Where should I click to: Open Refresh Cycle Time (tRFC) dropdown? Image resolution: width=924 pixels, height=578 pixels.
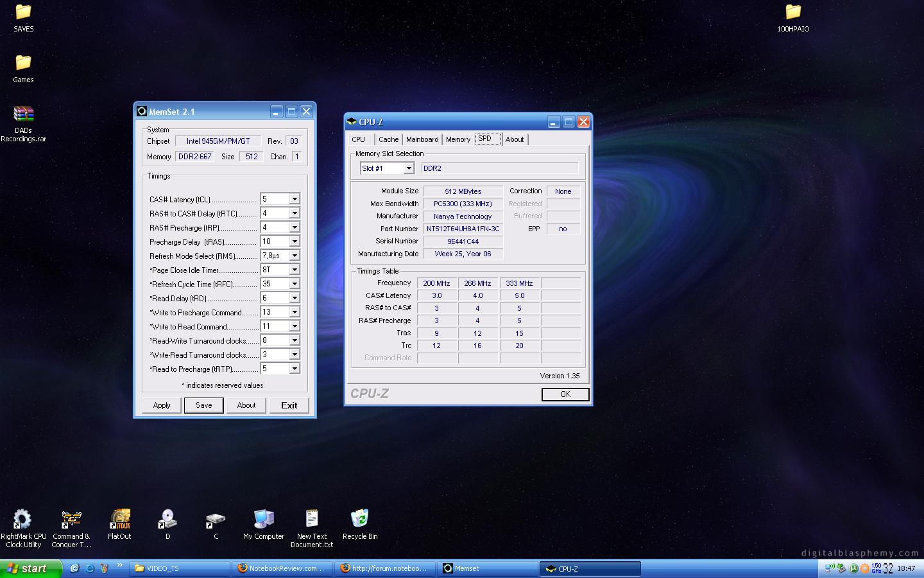pos(294,284)
